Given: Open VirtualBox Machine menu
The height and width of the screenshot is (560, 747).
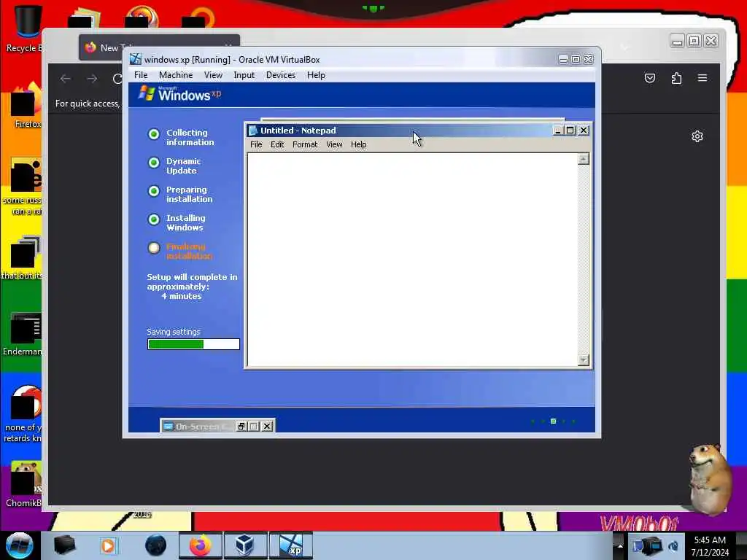Looking at the screenshot, I should coord(176,75).
